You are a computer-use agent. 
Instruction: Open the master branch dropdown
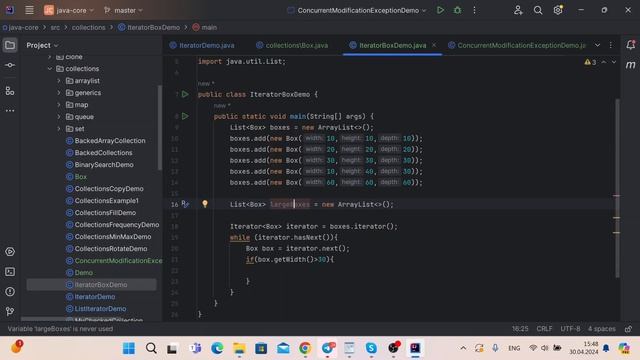123,10
